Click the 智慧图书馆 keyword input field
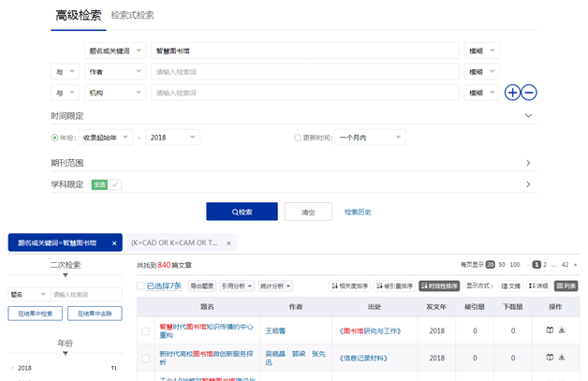The image size is (588, 381). [x=305, y=51]
